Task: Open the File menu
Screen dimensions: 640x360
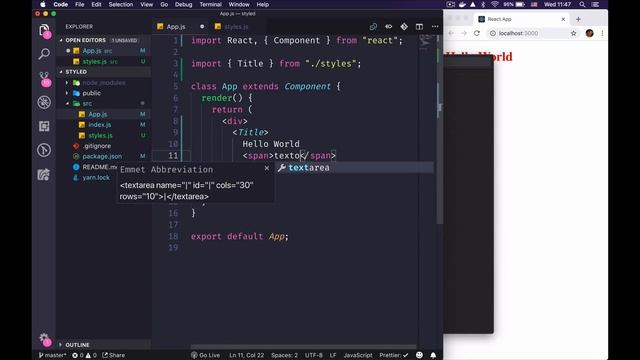Action: [80, 4]
